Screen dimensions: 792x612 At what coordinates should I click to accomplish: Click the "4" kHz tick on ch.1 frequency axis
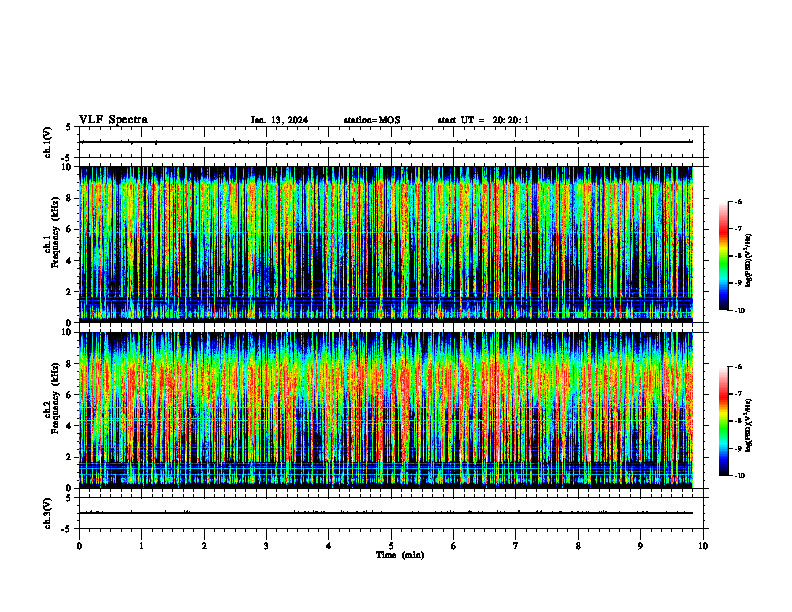tap(70, 261)
